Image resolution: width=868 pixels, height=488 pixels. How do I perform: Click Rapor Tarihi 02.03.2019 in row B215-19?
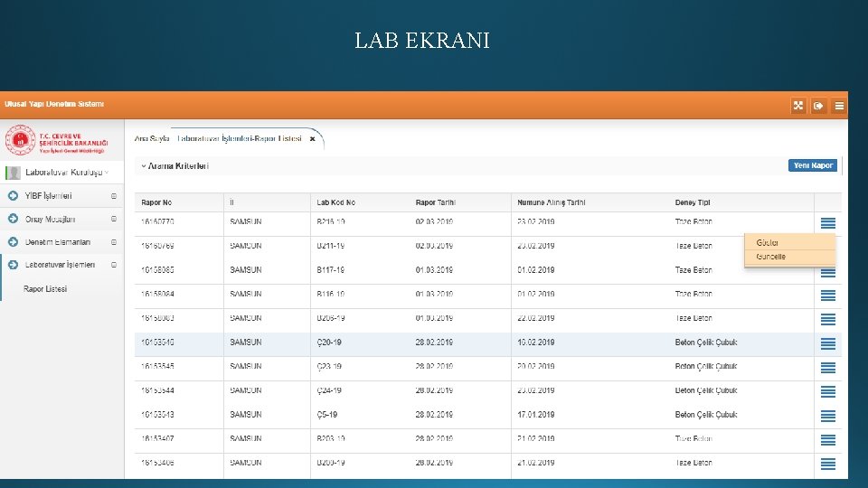point(434,222)
